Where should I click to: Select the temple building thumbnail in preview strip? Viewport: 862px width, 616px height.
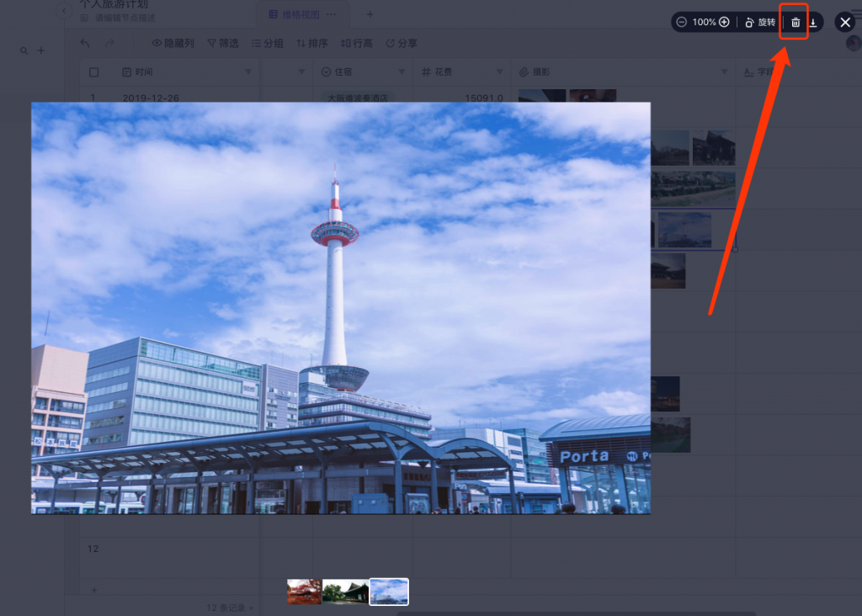(x=346, y=592)
